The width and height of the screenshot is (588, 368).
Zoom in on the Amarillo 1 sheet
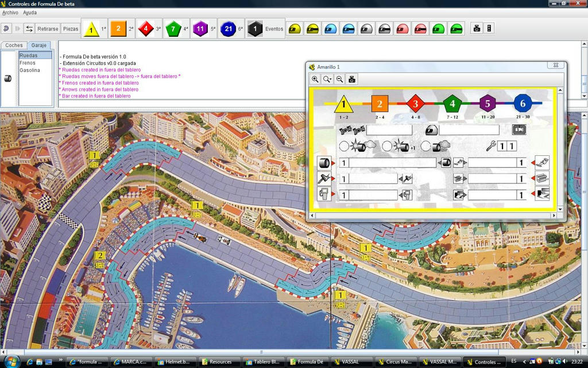[315, 79]
